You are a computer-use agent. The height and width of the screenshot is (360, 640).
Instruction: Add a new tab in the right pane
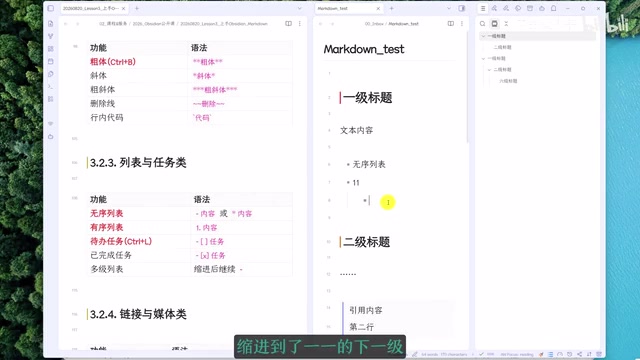pos(391,8)
